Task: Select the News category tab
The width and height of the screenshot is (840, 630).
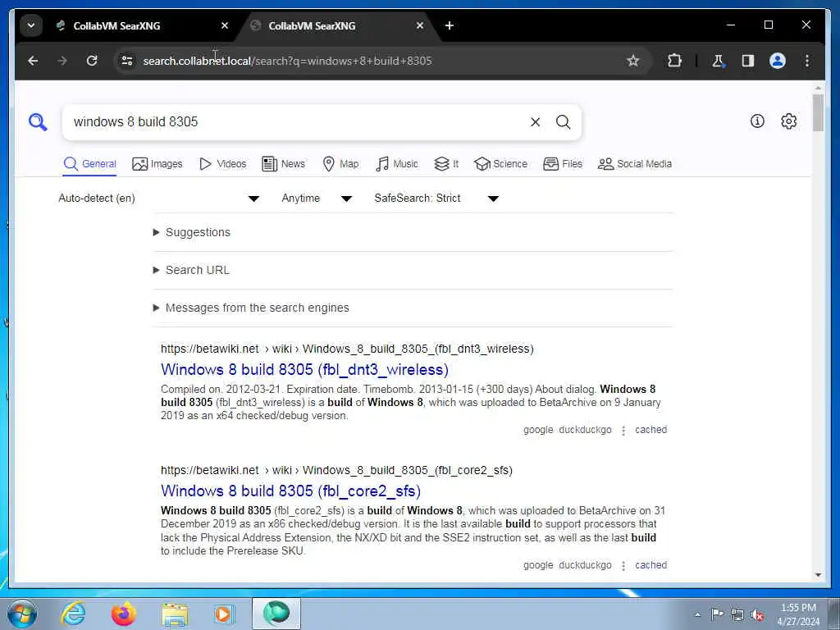Action: 283,164
